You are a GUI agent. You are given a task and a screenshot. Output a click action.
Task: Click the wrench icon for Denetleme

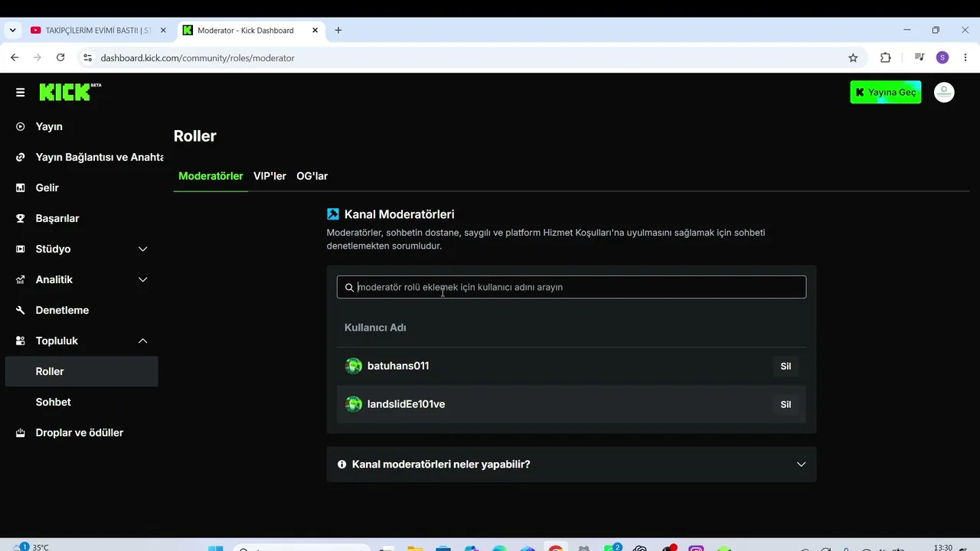[21, 310]
